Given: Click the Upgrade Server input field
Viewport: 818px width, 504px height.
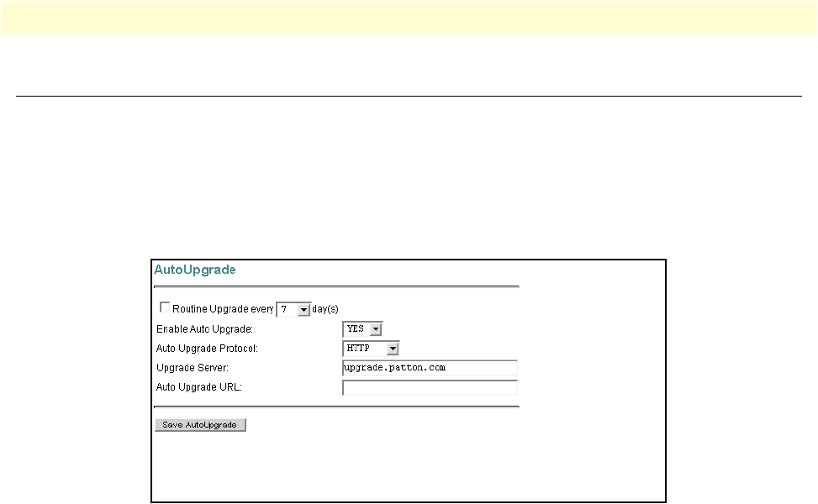Looking at the screenshot, I should pos(430,368).
